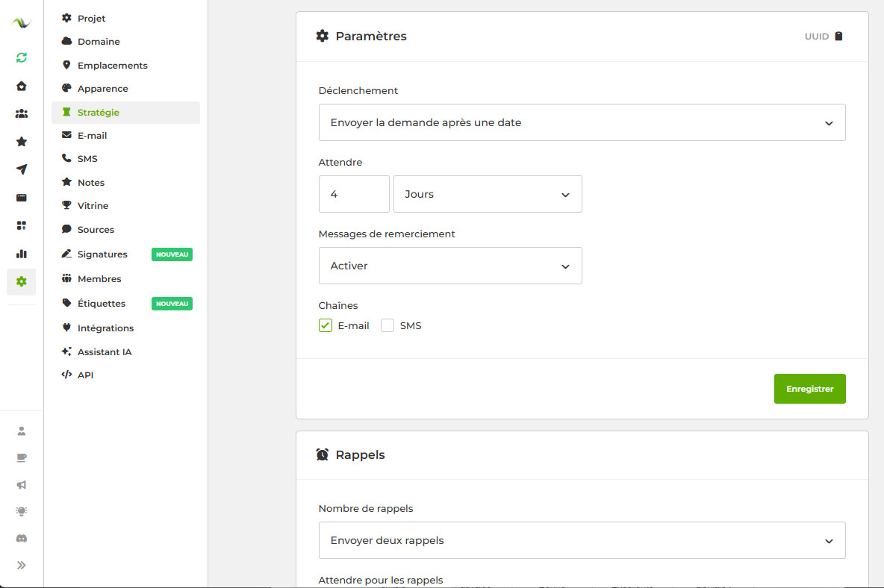Click the Attendre number input field
This screenshot has width=884, height=588.
(354, 194)
